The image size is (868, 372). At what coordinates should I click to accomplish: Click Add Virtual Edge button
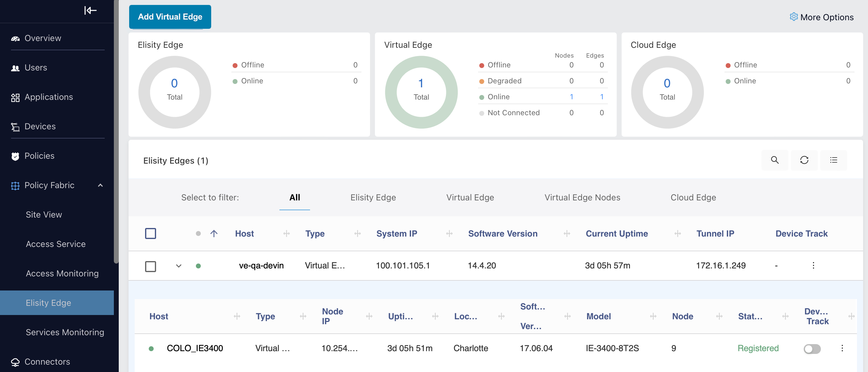point(170,17)
